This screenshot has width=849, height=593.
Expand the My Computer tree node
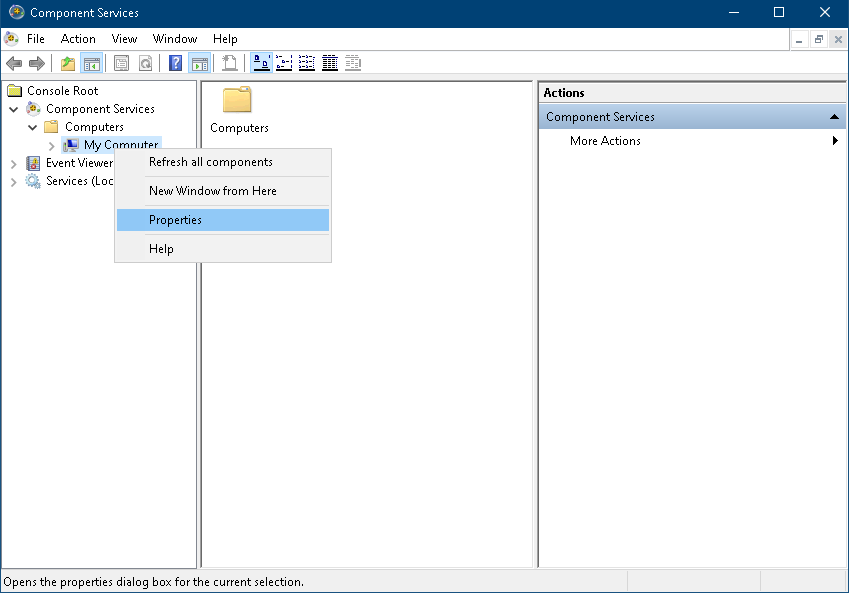(x=51, y=145)
